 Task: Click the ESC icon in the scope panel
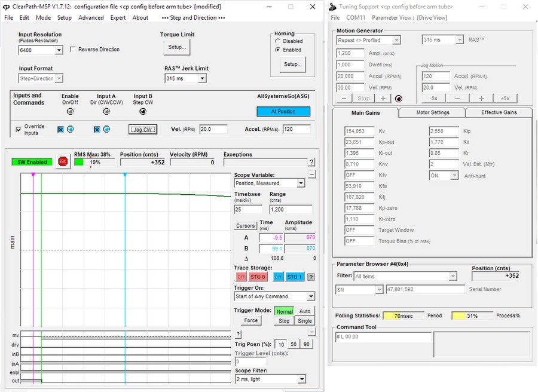point(63,161)
